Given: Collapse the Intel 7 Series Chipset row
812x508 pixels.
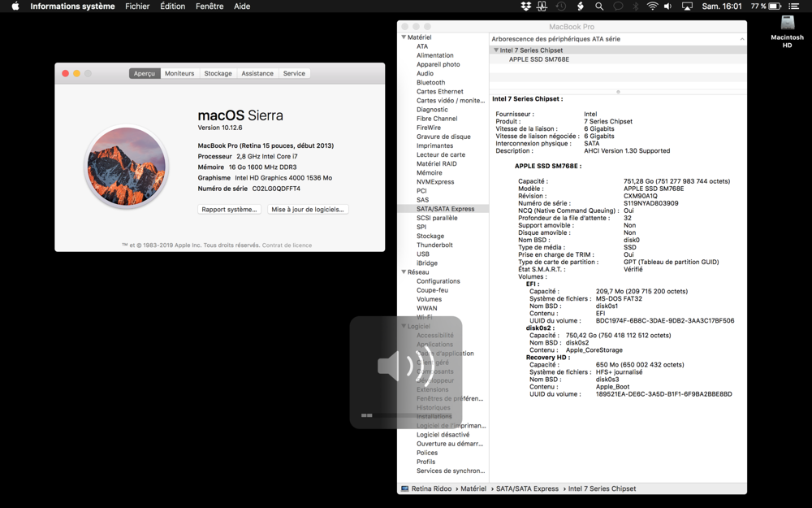Looking at the screenshot, I should pos(496,50).
